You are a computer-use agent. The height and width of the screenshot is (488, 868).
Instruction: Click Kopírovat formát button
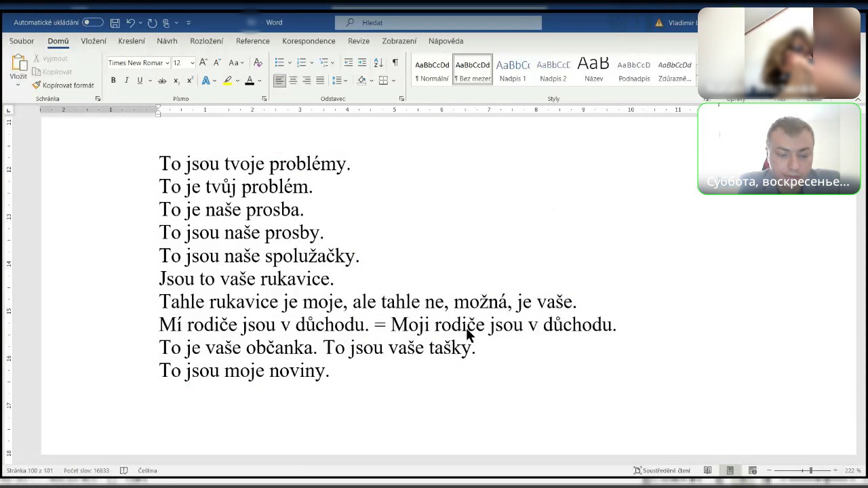point(63,85)
